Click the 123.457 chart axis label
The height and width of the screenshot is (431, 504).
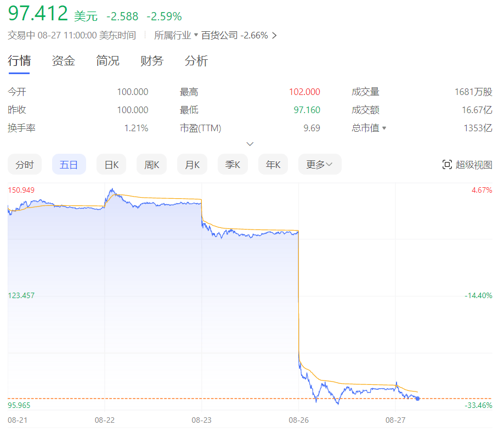(21, 295)
